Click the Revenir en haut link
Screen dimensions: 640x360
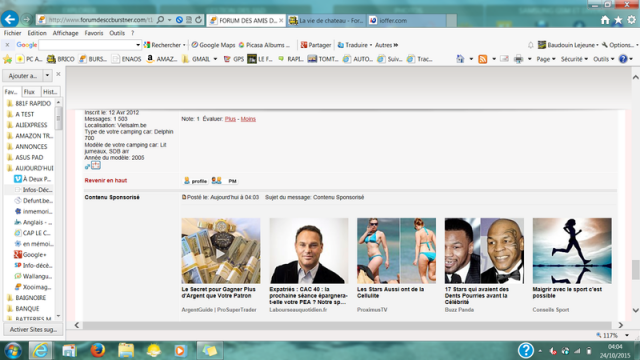click(106, 180)
